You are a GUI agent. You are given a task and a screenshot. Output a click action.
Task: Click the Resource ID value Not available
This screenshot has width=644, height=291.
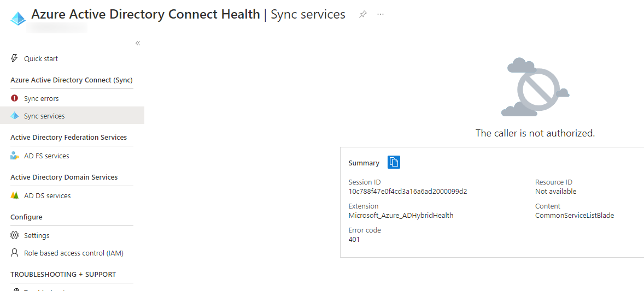555,191
